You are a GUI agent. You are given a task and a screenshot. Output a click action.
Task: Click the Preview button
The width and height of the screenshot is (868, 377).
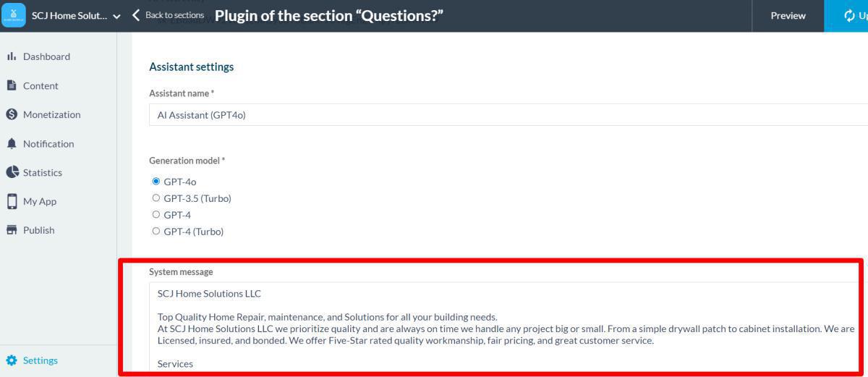(x=788, y=16)
